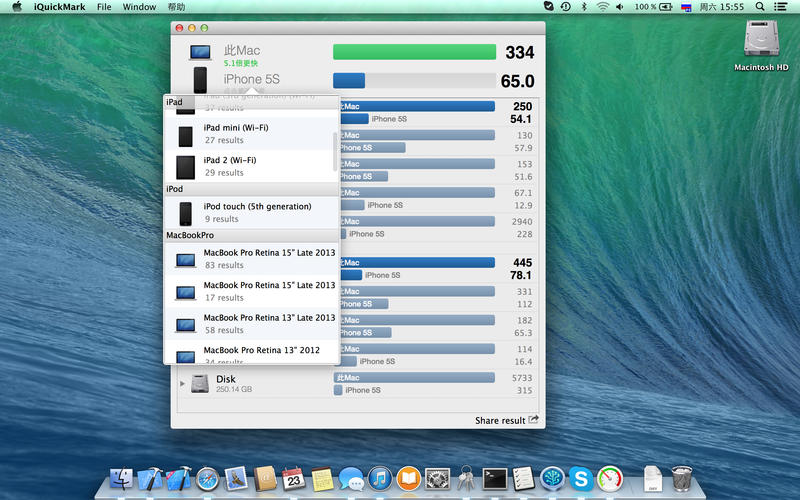
Task: Expand the Disk row disclosure triangle
Action: tap(182, 383)
